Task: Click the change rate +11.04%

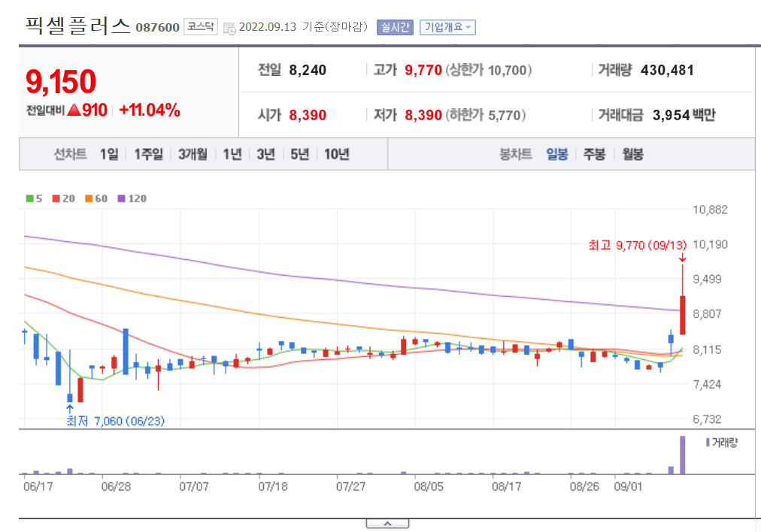Action: (150, 110)
